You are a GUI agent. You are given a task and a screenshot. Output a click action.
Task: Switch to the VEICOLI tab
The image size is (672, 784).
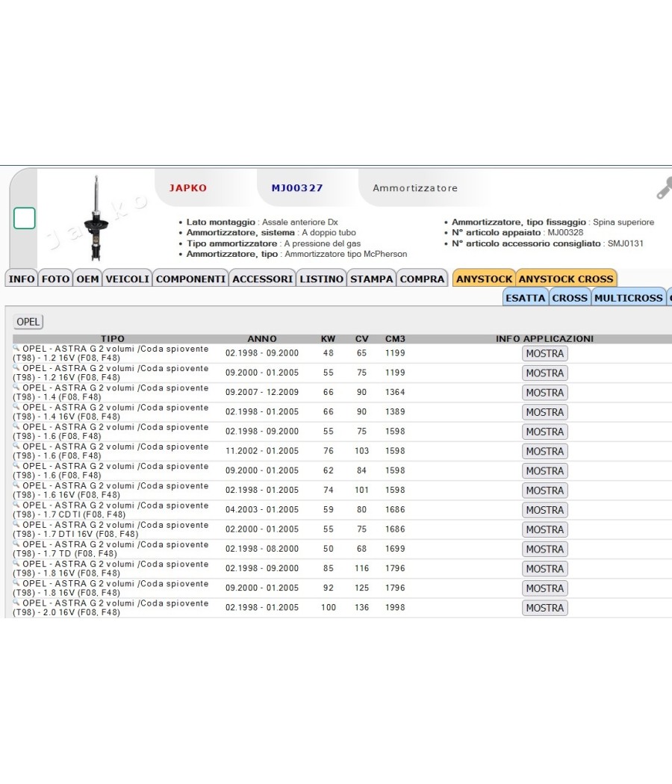click(128, 279)
